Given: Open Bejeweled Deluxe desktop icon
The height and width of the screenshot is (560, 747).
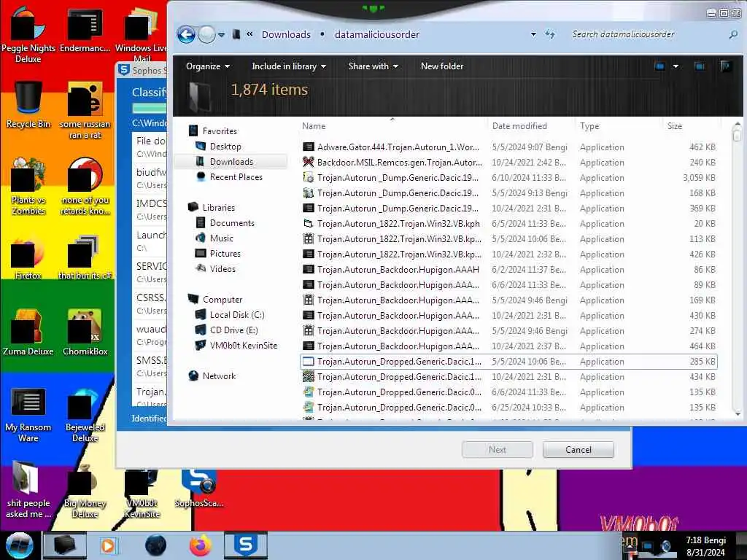Looking at the screenshot, I should (x=85, y=416).
